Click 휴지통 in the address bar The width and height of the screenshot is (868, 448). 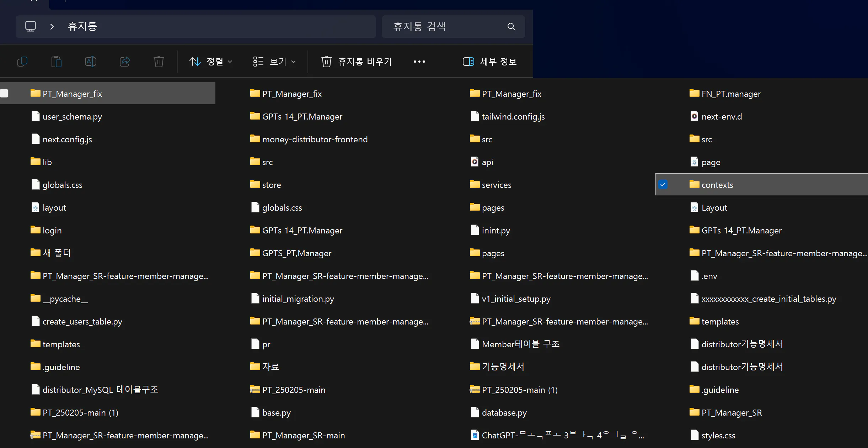pyautogui.click(x=82, y=26)
